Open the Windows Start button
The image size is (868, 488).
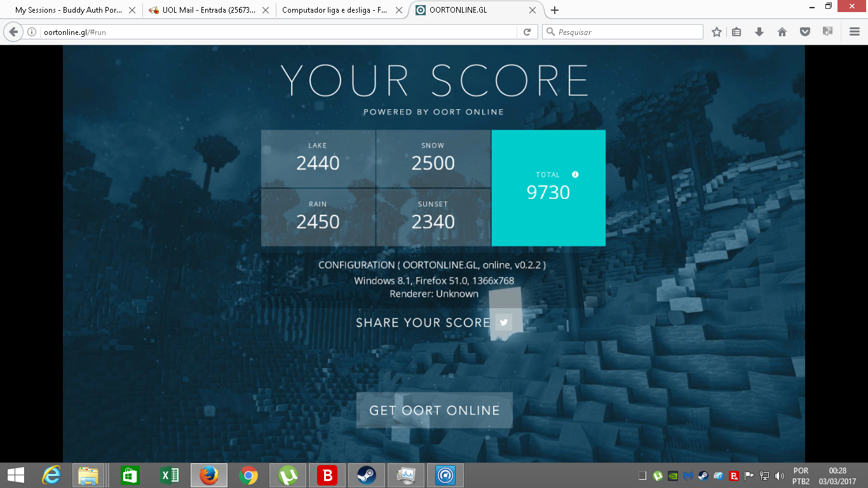[16, 475]
